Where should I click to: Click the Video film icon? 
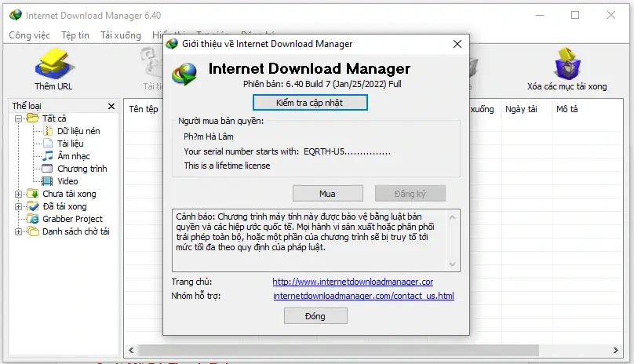[48, 180]
